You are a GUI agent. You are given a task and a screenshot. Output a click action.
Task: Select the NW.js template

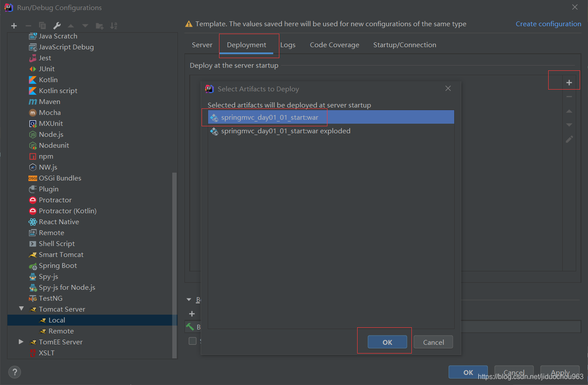pyautogui.click(x=43, y=167)
